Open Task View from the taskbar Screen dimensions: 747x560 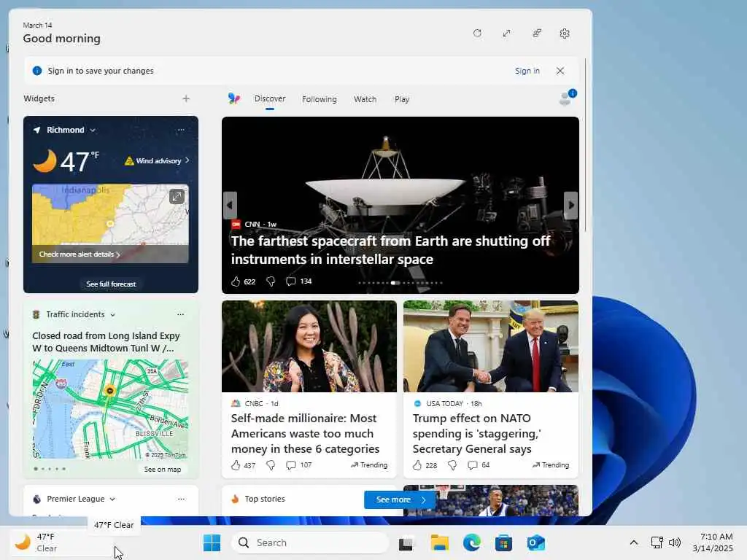point(406,542)
